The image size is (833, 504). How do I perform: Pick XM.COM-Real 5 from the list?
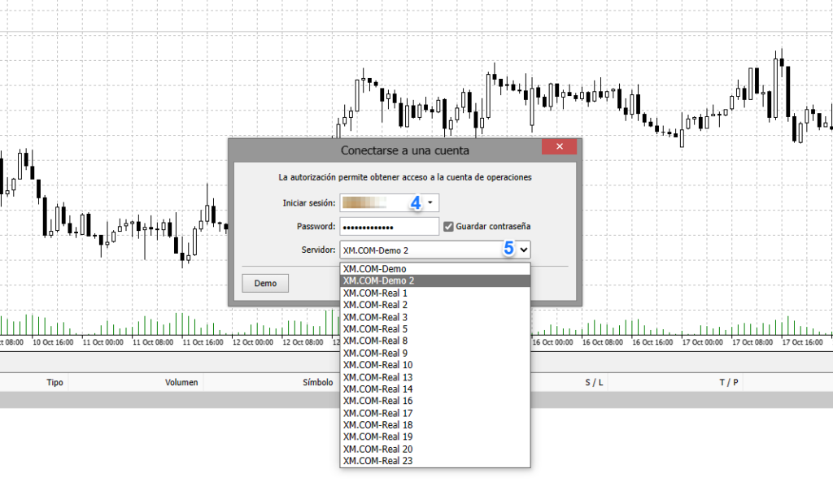tap(435, 328)
